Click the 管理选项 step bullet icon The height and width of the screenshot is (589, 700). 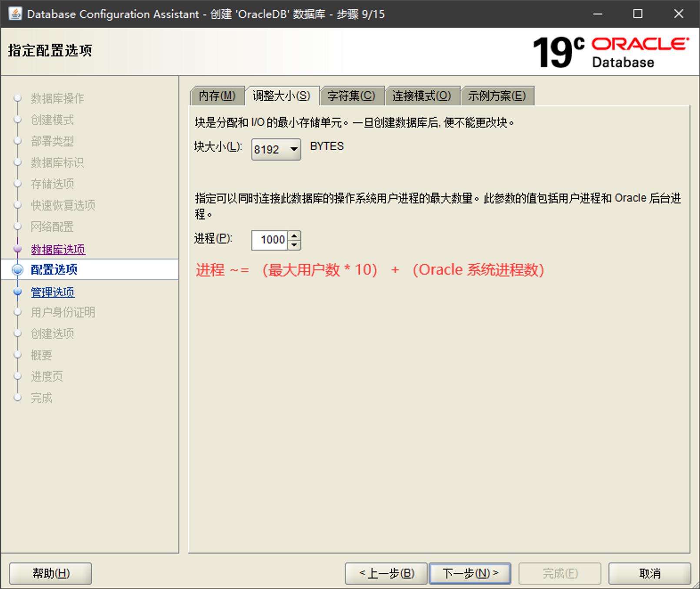coord(18,292)
